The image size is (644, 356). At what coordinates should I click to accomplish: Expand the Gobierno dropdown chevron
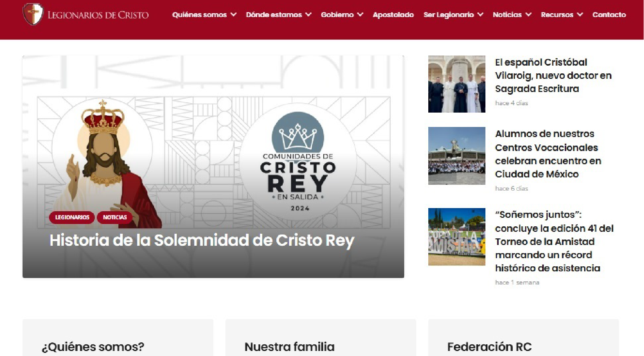point(360,15)
